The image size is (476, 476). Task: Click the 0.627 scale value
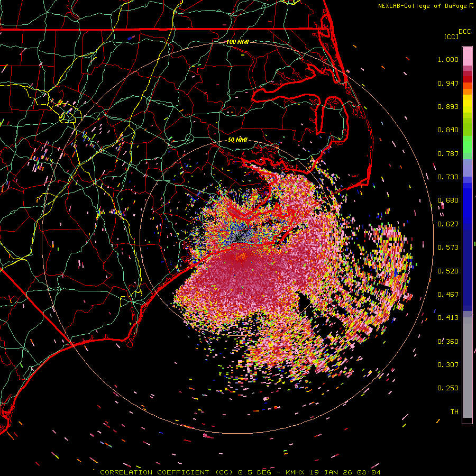click(448, 224)
